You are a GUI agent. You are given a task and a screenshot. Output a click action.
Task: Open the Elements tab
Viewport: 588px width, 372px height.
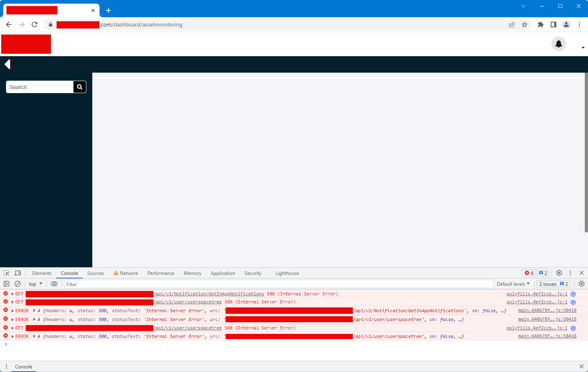click(x=42, y=273)
